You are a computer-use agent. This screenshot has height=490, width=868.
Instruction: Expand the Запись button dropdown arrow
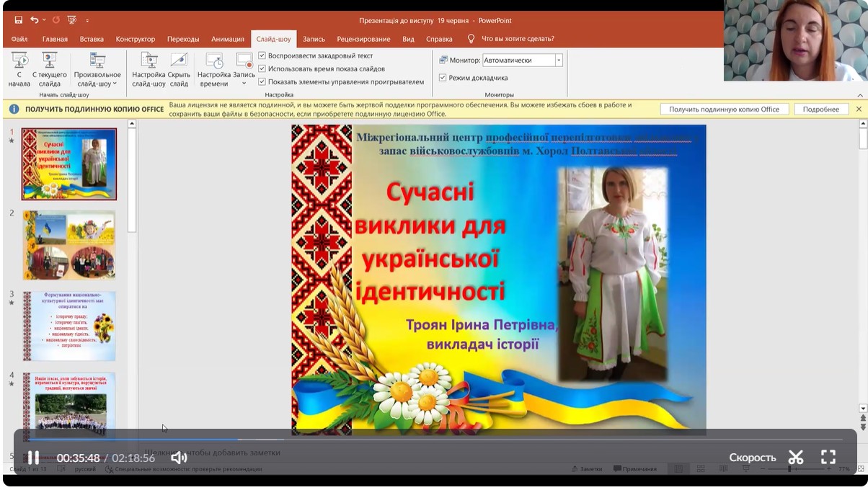click(244, 84)
